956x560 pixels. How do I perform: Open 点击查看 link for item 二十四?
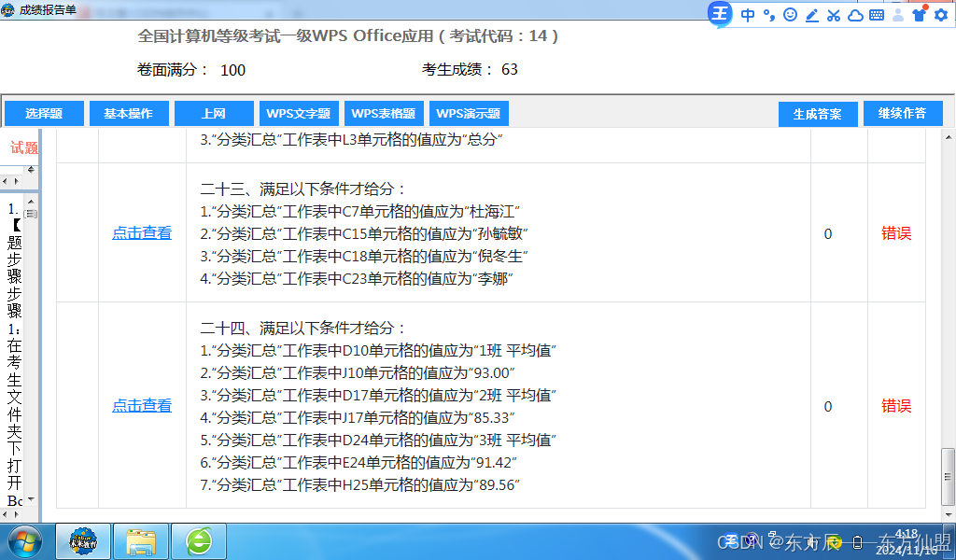tap(142, 405)
